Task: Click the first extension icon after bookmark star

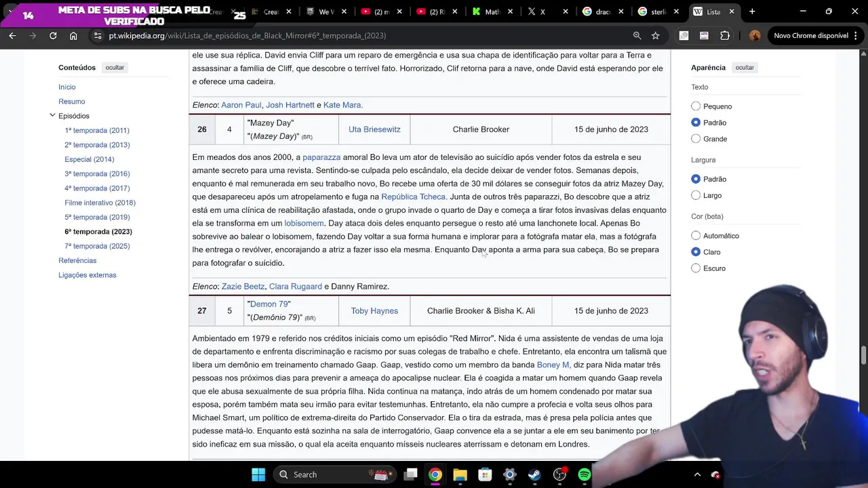Action: (x=684, y=35)
